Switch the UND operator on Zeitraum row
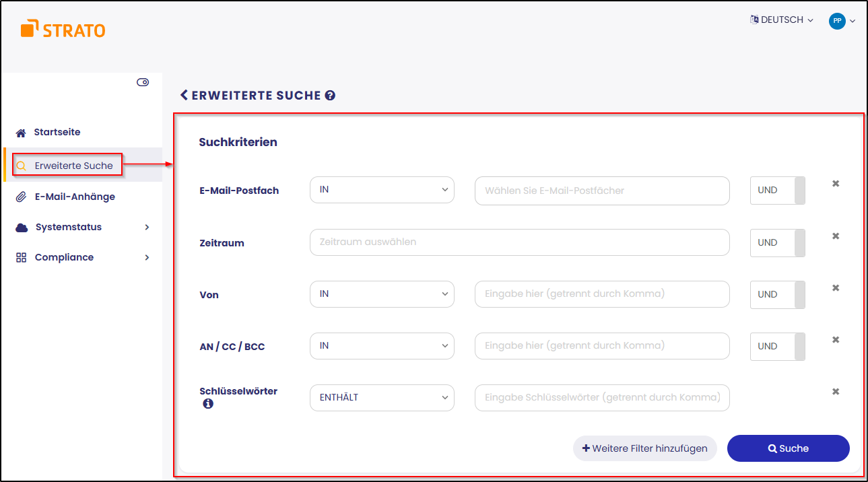Screen dimensions: 868x482 point(777,242)
